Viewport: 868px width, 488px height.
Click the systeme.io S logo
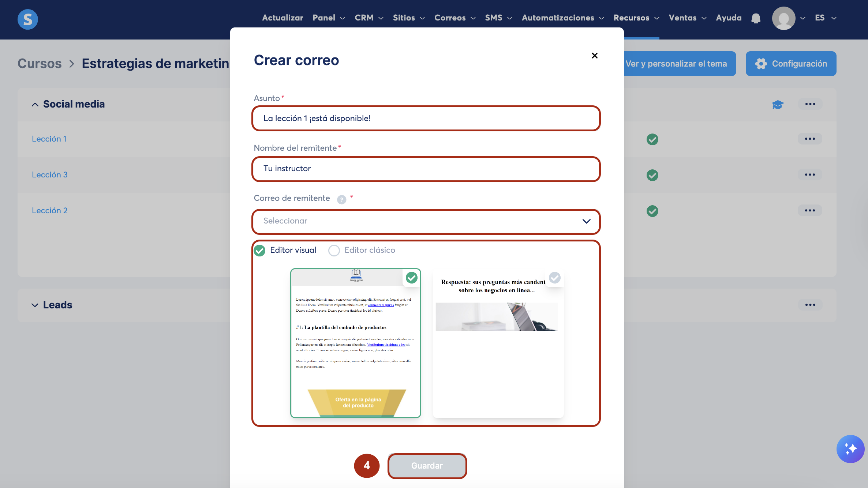coord(28,19)
